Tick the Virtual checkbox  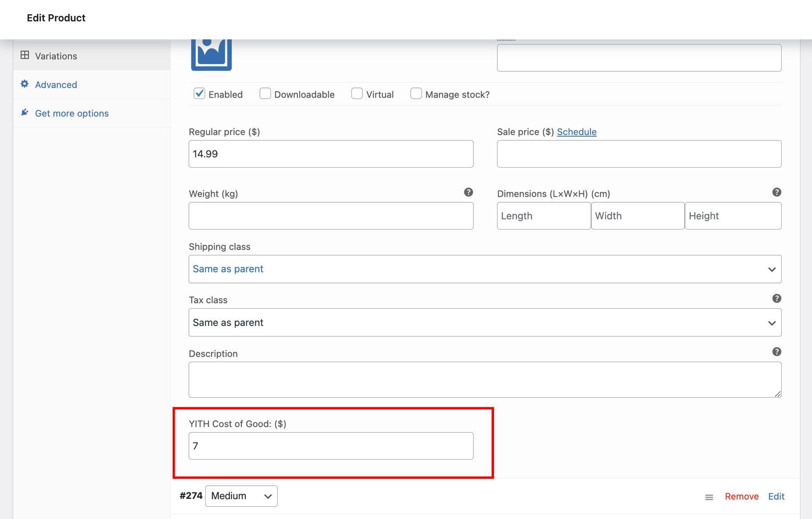[357, 94]
